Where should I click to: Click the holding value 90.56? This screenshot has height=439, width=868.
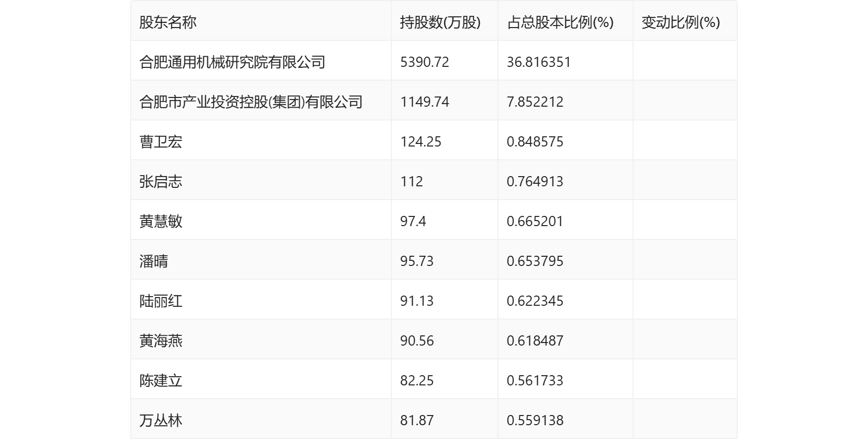click(x=417, y=341)
